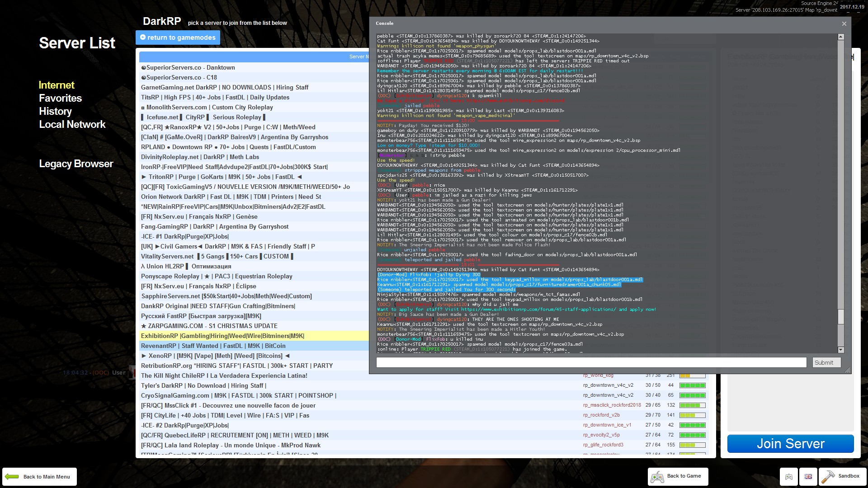The image size is (868, 488).
Task: Click the green arrow Back to Main Menu icon
Action: (x=12, y=477)
